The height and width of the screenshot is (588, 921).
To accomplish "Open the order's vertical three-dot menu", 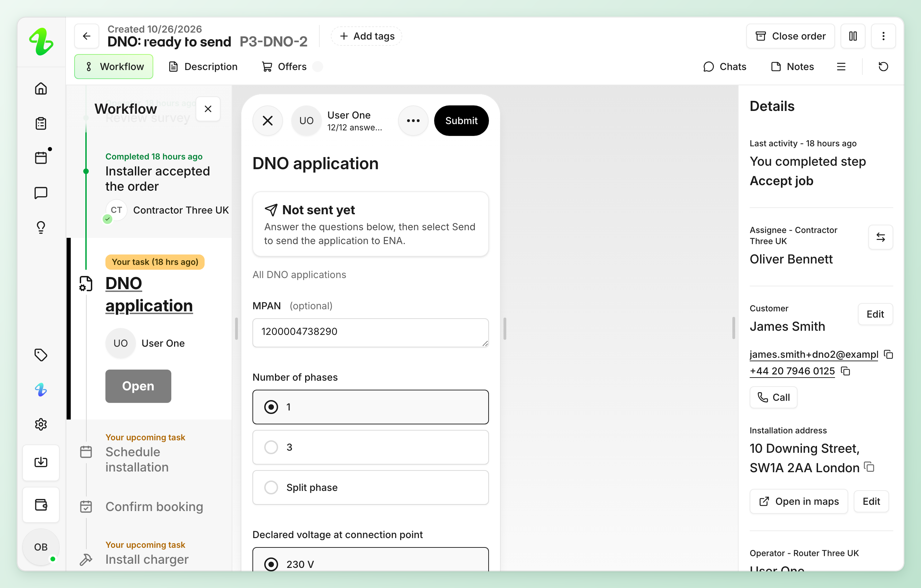I will (x=883, y=36).
